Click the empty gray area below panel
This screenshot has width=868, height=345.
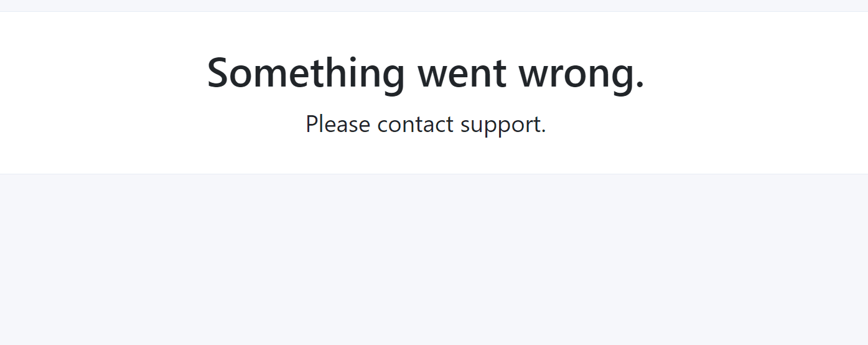click(x=434, y=259)
